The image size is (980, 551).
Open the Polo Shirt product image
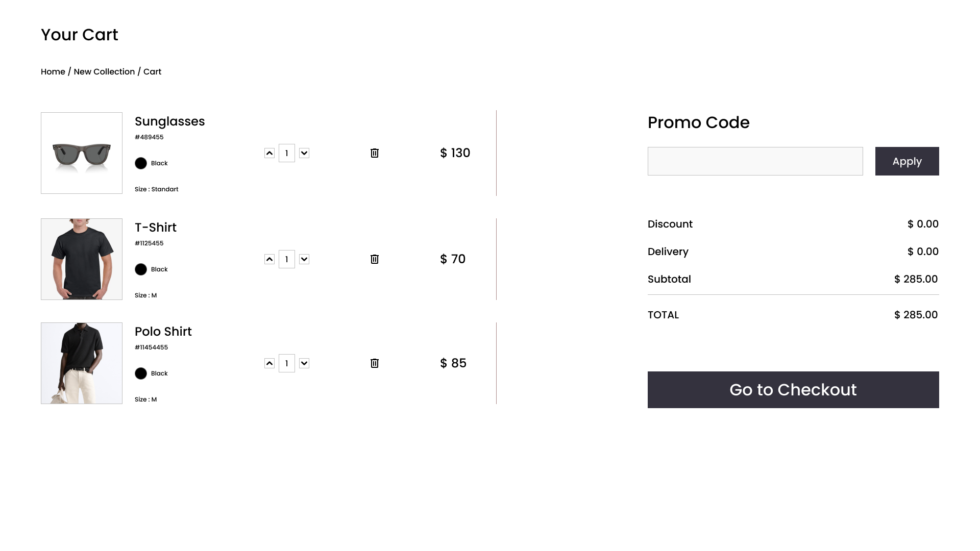click(x=82, y=363)
